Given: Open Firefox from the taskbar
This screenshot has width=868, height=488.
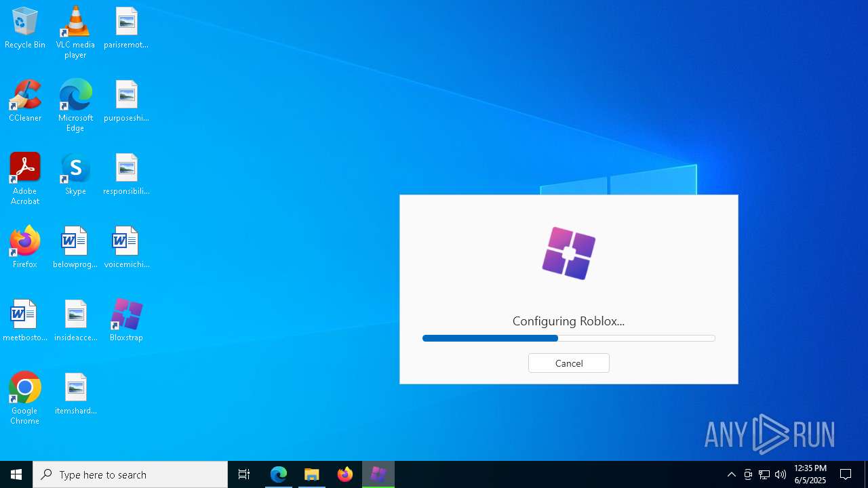Looking at the screenshot, I should 345,474.
